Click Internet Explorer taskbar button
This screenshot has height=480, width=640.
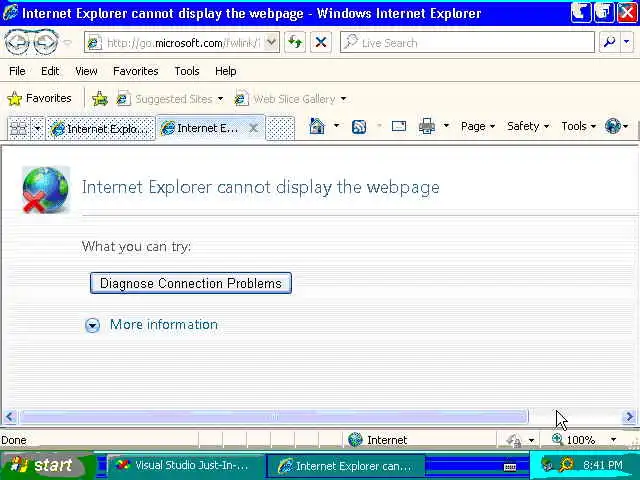(345, 466)
